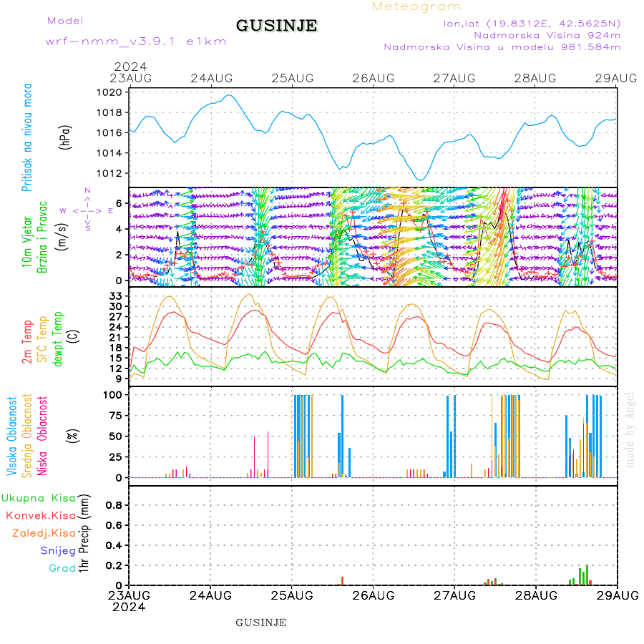Click the N-E-S-W wind compass legend
Image resolution: width=644 pixels, height=644 pixels.
[87, 210]
